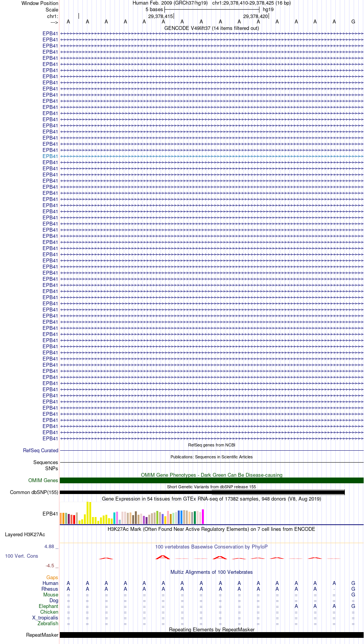Click the 'Human Feb. 2009 (GRCh37/hg19)' assembly text
Screen dimensions: 364x644
170,3
